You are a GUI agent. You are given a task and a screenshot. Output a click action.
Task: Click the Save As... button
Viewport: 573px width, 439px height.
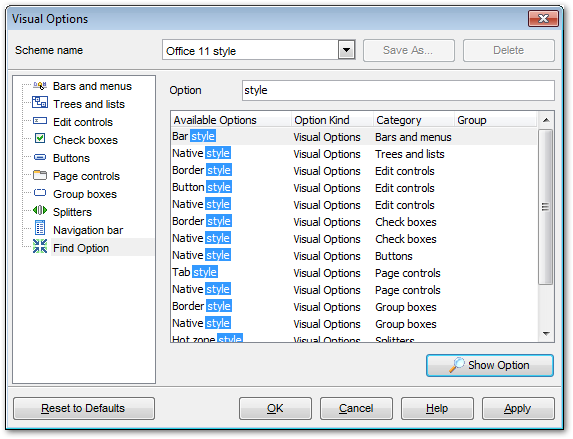(409, 50)
